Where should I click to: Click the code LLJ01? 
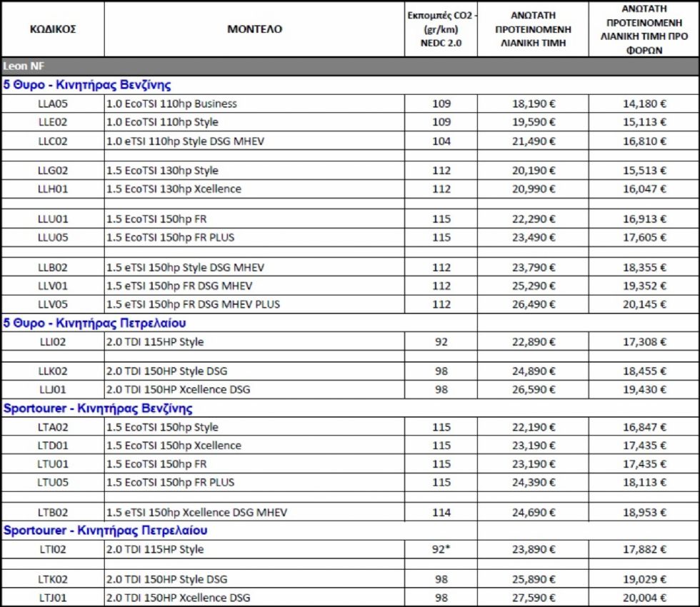pos(53,390)
